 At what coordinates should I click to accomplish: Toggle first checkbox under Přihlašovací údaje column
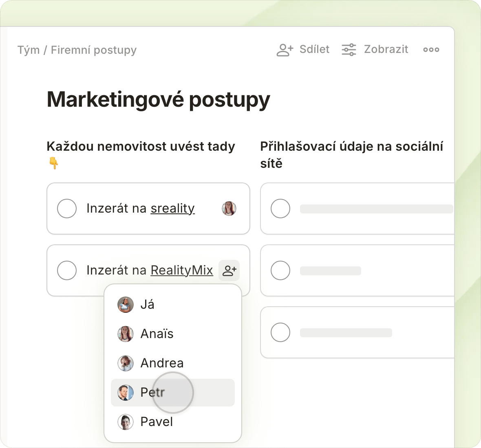pyautogui.click(x=280, y=209)
